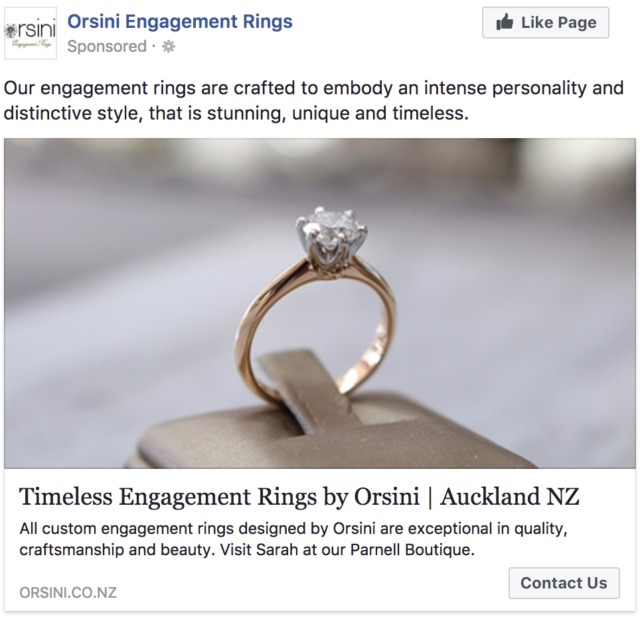Click the gear icon beside Sponsored
Image resolution: width=640 pixels, height=619 pixels.
169,47
